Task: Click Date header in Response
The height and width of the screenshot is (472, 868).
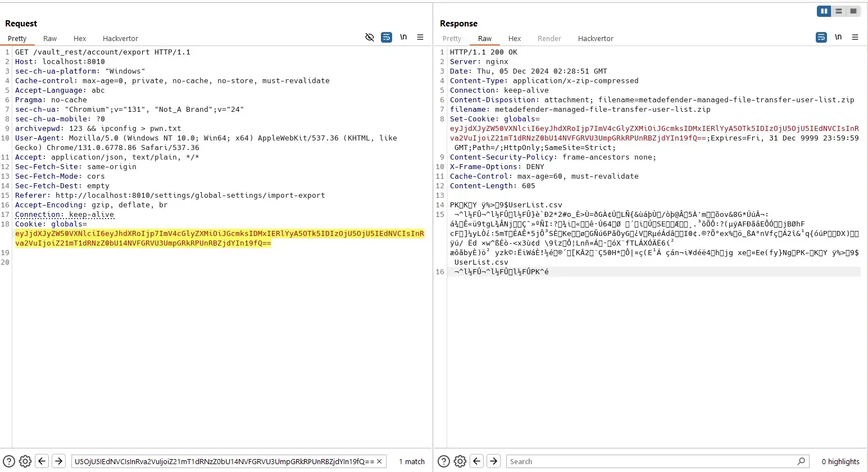Action: pyautogui.click(x=529, y=71)
